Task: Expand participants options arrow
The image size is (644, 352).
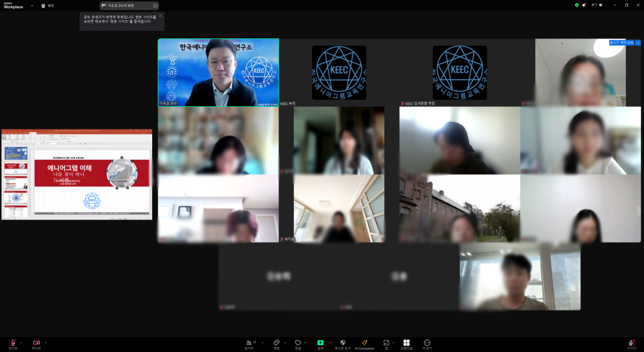Action: click(262, 343)
